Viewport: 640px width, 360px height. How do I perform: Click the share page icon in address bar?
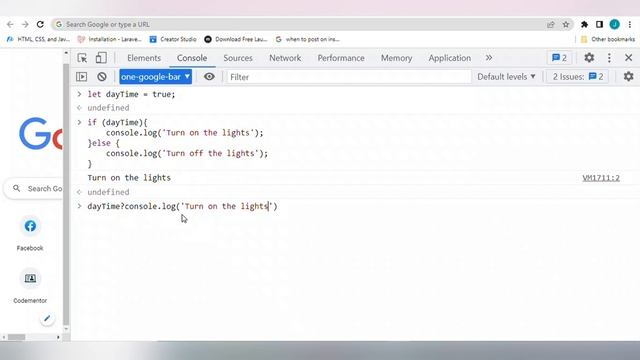(x=551, y=24)
